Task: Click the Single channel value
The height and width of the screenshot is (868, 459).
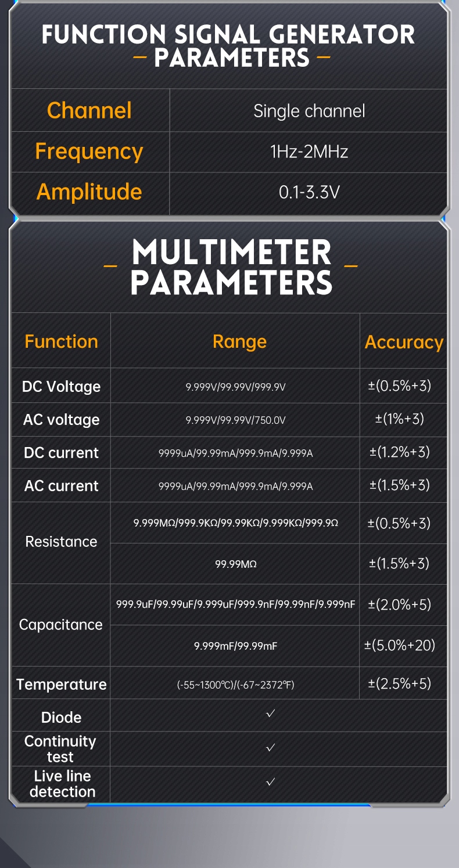Action: tap(309, 111)
